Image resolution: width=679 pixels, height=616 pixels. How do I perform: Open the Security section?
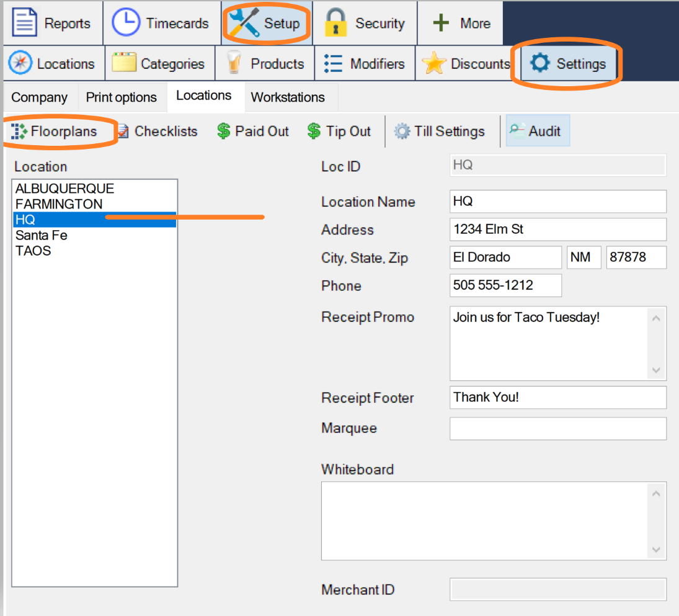pos(365,23)
